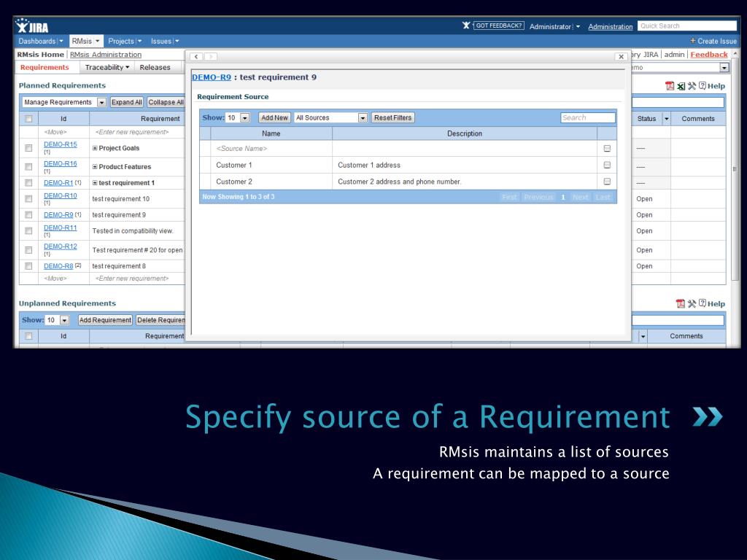Click Add Requirement button
The height and width of the screenshot is (560, 747).
105,320
